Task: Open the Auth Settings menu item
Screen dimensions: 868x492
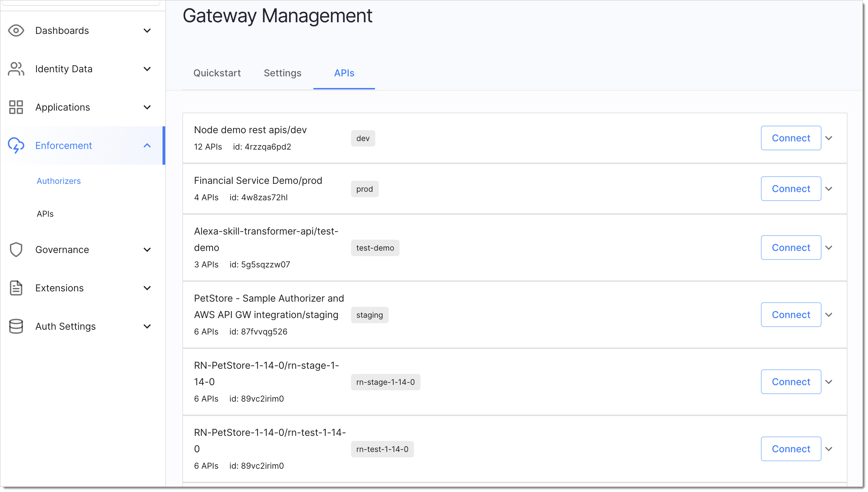Action: [65, 326]
